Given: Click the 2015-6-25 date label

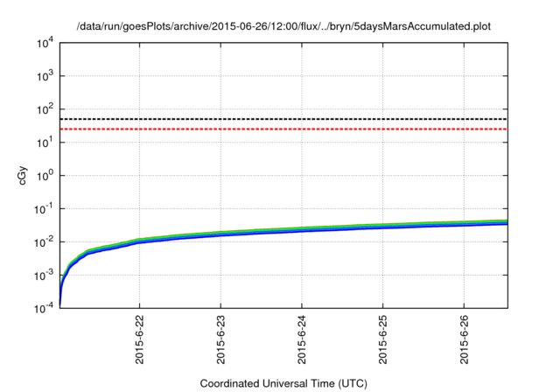Looking at the screenshot, I should (x=383, y=339).
